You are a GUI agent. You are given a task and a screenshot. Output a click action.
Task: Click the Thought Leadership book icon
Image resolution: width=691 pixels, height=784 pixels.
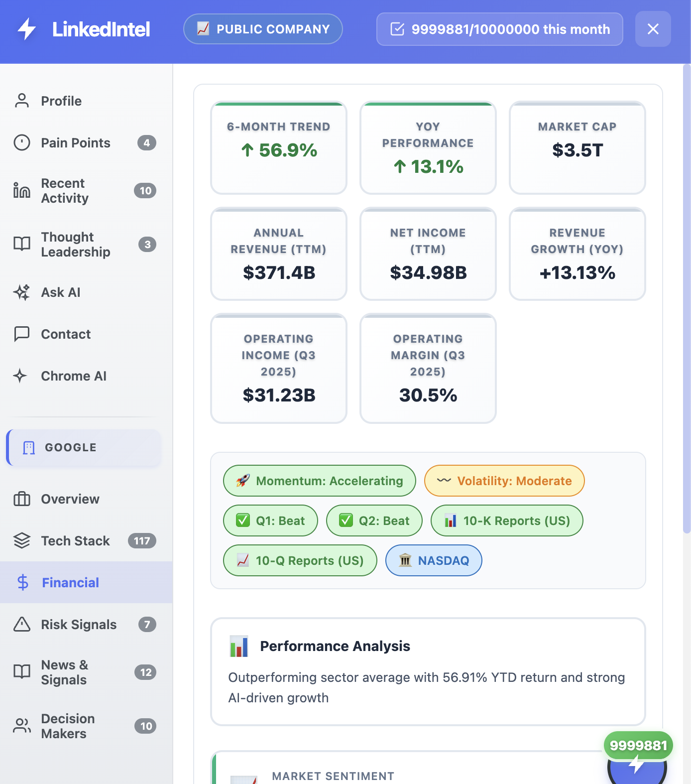pos(22,244)
